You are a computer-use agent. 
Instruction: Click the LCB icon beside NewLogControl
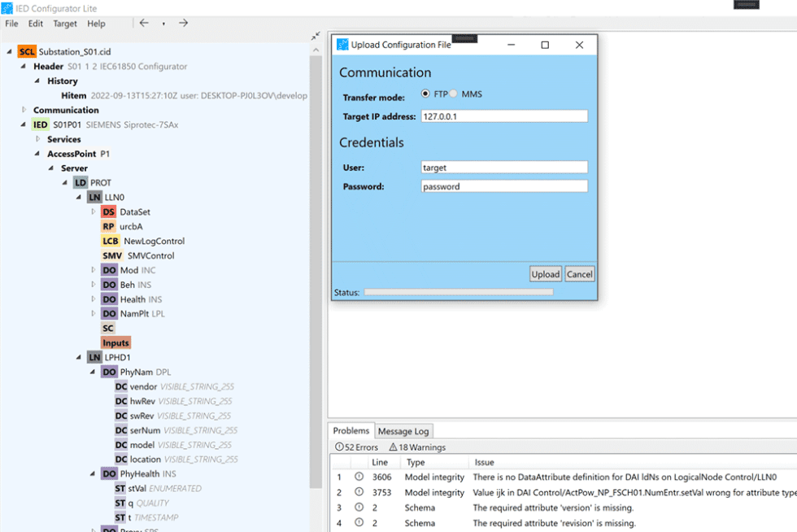(111, 241)
